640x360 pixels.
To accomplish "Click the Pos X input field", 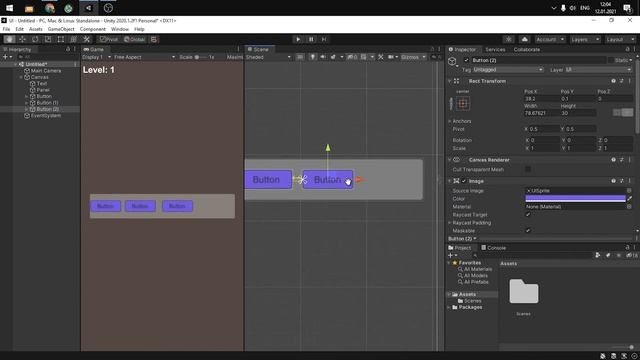I will click(x=541, y=99).
